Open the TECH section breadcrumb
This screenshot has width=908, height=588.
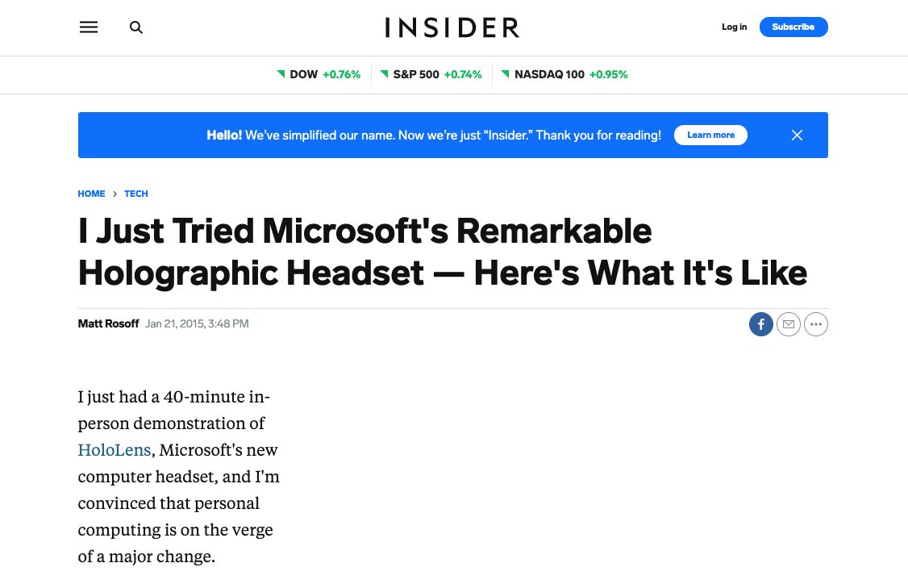pos(136,194)
